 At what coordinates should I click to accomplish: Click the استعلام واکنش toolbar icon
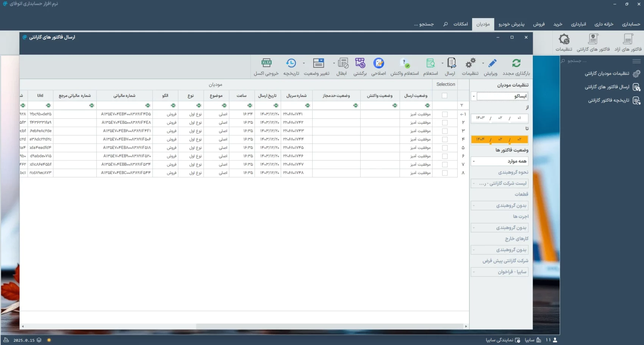click(x=405, y=63)
